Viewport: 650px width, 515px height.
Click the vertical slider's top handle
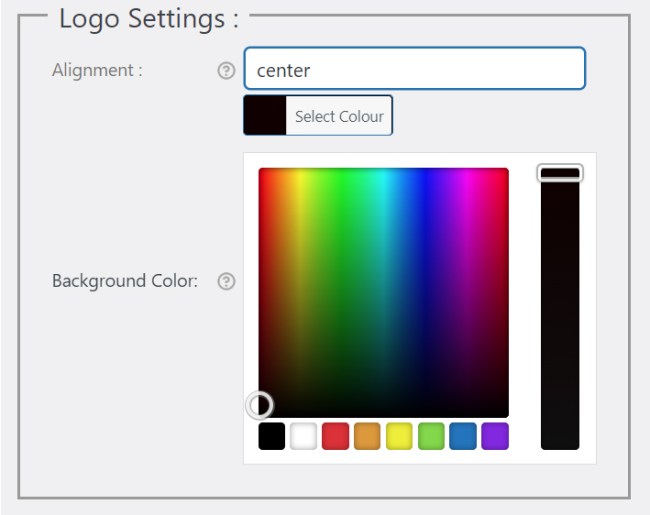[x=560, y=174]
